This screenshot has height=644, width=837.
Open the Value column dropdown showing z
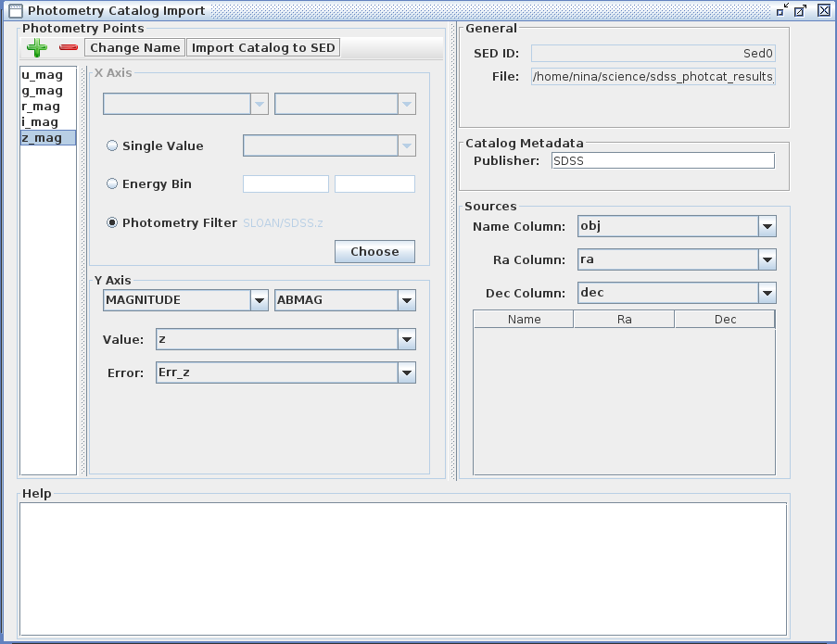(285, 339)
